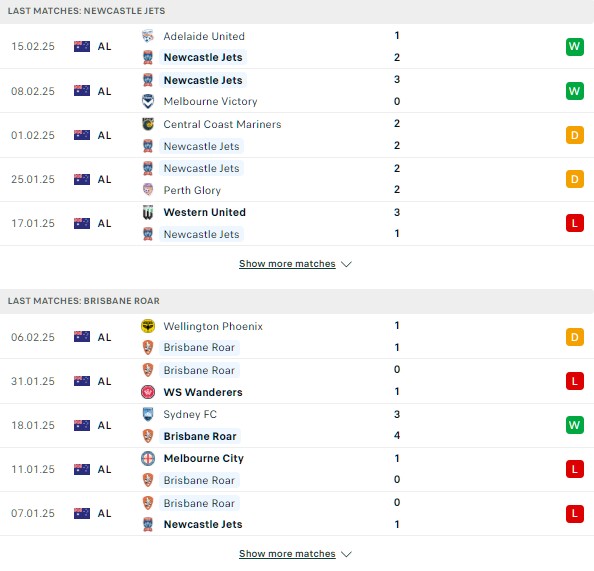This screenshot has height=571, width=594.
Task: Open highlighted Newcastle Jets name in 25.01.25 match
Action: click(202, 168)
